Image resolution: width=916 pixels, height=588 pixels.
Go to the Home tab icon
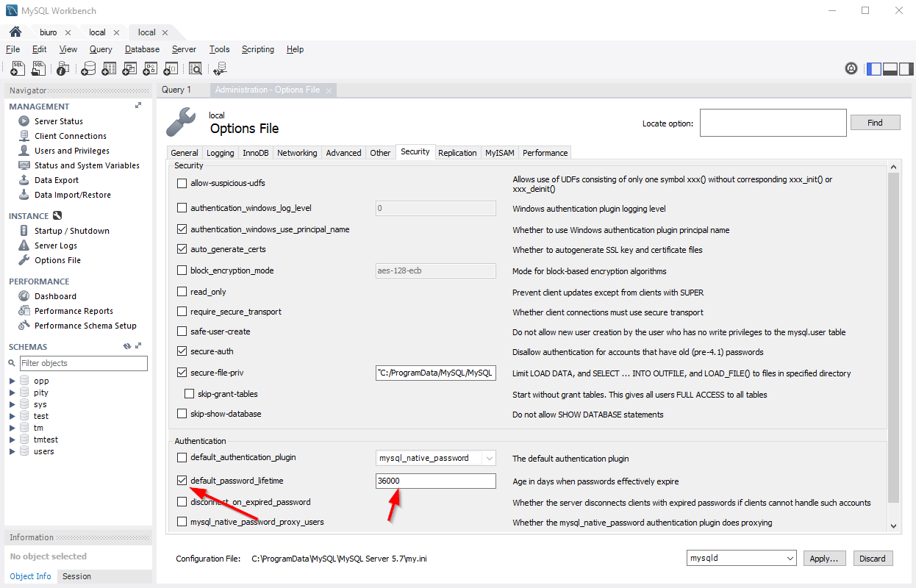coord(15,32)
